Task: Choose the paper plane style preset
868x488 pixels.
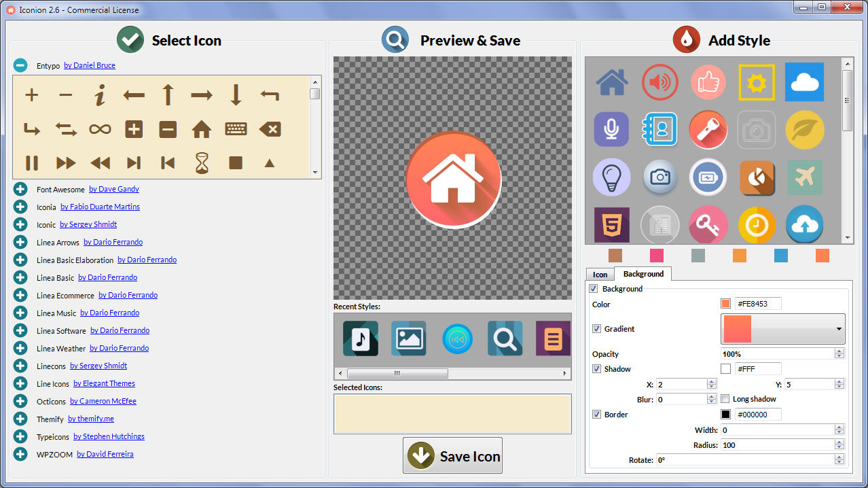Action: [x=804, y=177]
